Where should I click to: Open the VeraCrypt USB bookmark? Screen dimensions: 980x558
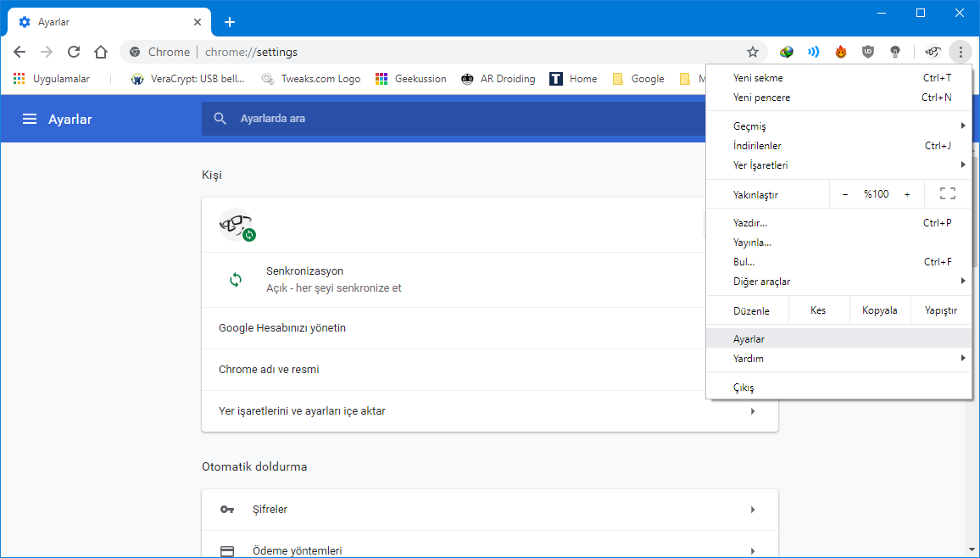187,79
